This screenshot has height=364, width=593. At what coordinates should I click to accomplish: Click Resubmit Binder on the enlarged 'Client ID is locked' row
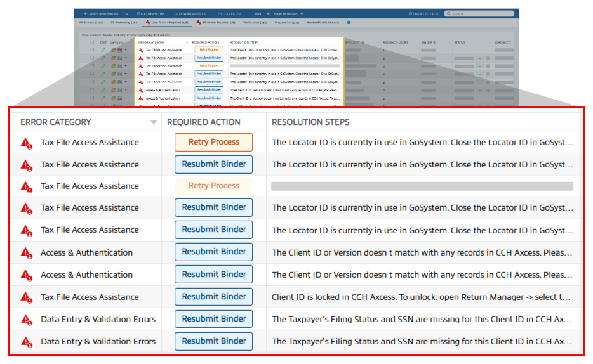pyautogui.click(x=214, y=296)
